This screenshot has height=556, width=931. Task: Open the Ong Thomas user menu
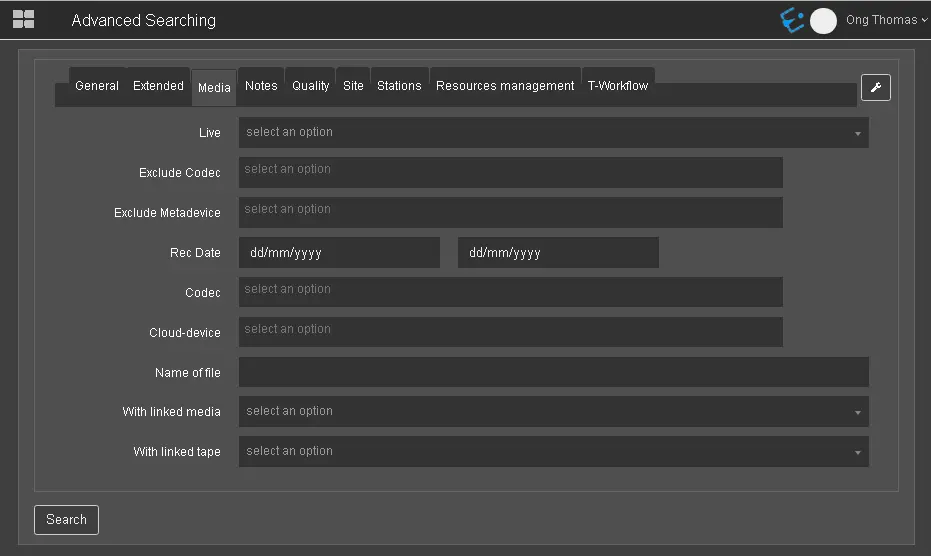[886, 20]
